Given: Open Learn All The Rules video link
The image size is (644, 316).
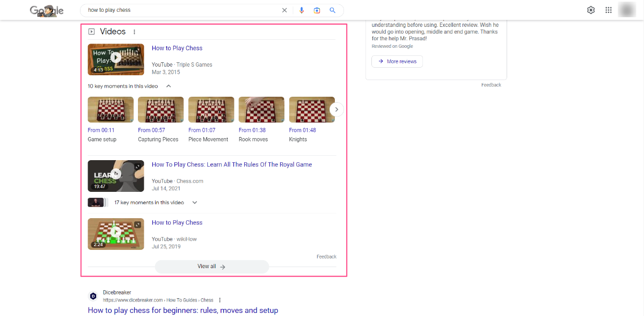Looking at the screenshot, I should coord(232,164).
